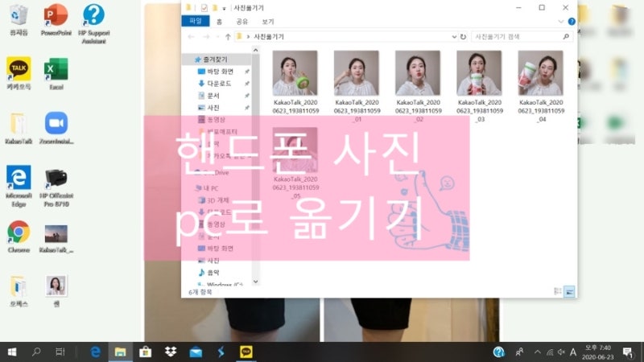Select 사진 under quick access
The image size is (644, 362).
pos(213,108)
